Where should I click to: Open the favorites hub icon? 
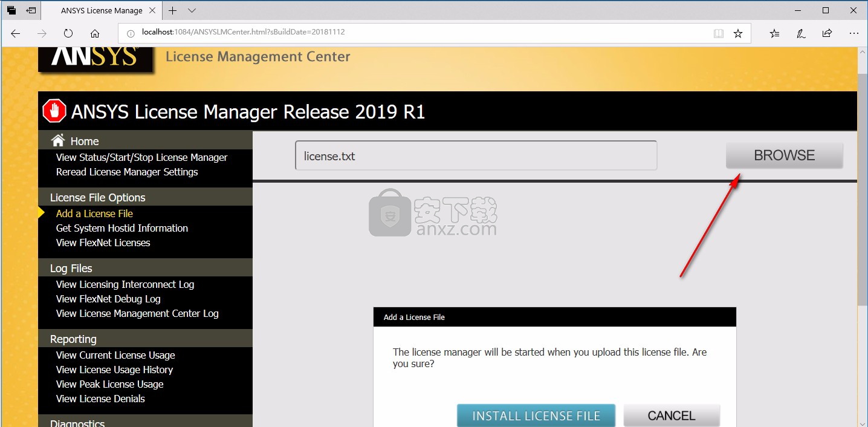774,33
